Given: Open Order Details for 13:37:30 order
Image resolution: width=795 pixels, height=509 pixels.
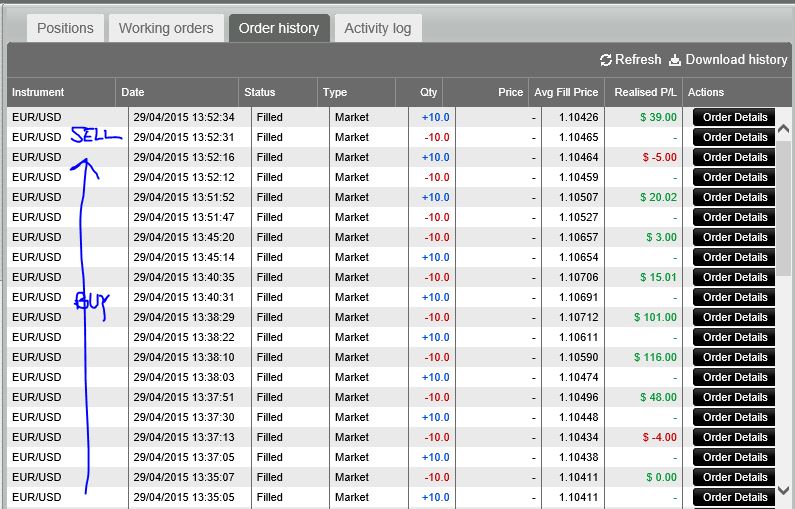Looking at the screenshot, I should tap(734, 418).
